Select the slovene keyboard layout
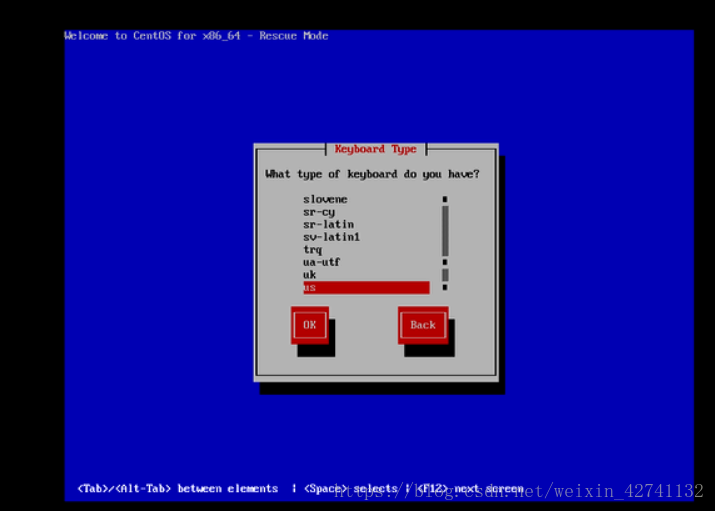The height and width of the screenshot is (511, 715). [x=325, y=199]
